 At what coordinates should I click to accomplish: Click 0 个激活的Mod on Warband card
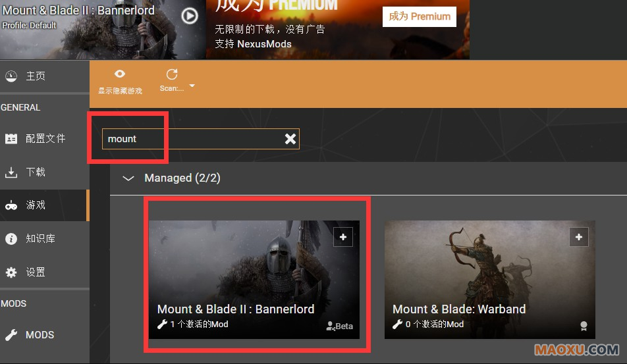[x=435, y=324]
